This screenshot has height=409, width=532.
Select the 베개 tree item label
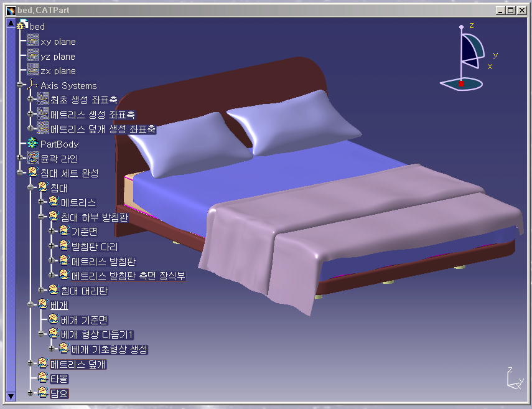click(59, 305)
